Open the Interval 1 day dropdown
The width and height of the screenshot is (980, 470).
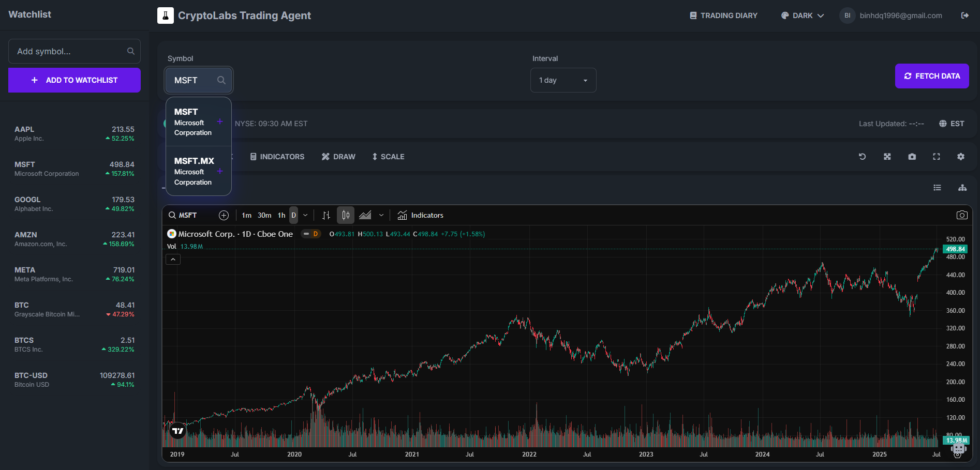tap(563, 80)
